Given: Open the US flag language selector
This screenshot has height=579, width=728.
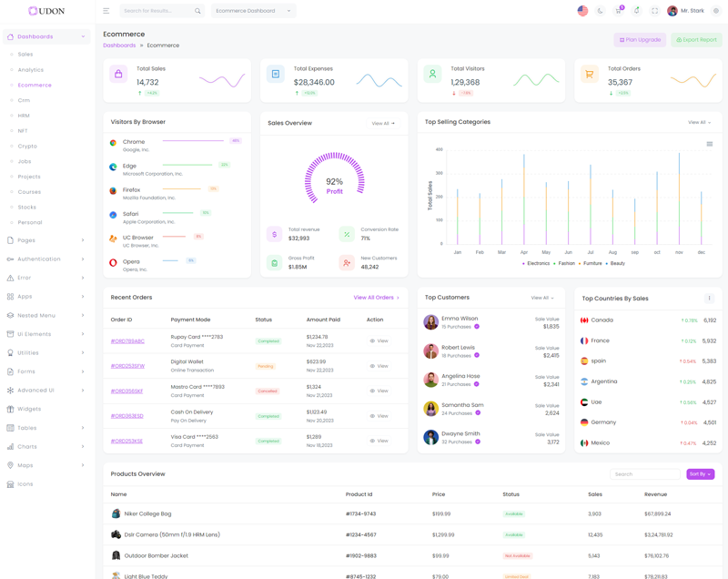Looking at the screenshot, I should click(582, 11).
